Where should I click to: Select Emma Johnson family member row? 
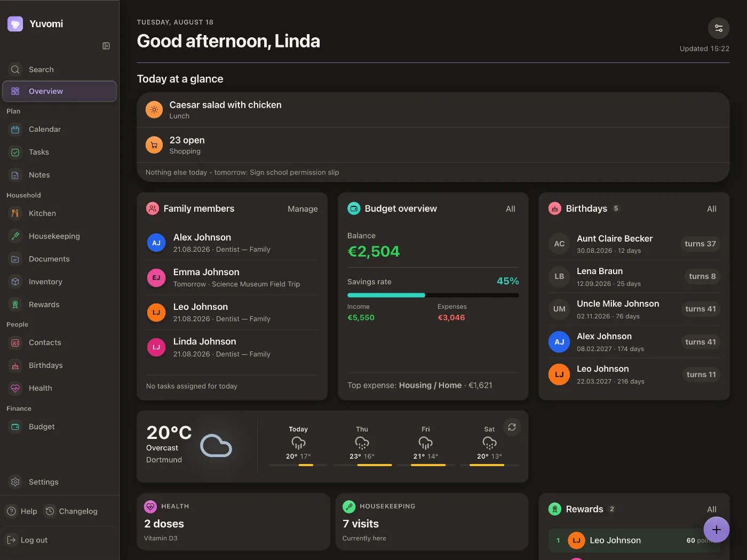pos(232,278)
